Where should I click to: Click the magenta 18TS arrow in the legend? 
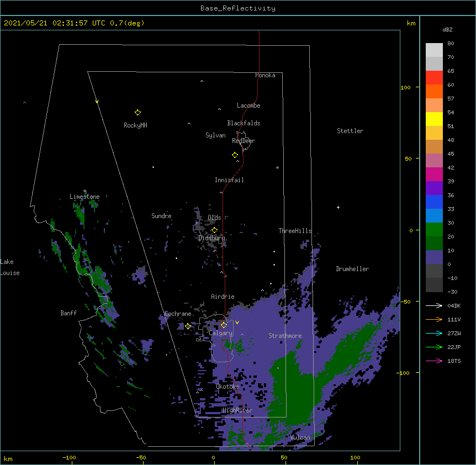coord(434,361)
